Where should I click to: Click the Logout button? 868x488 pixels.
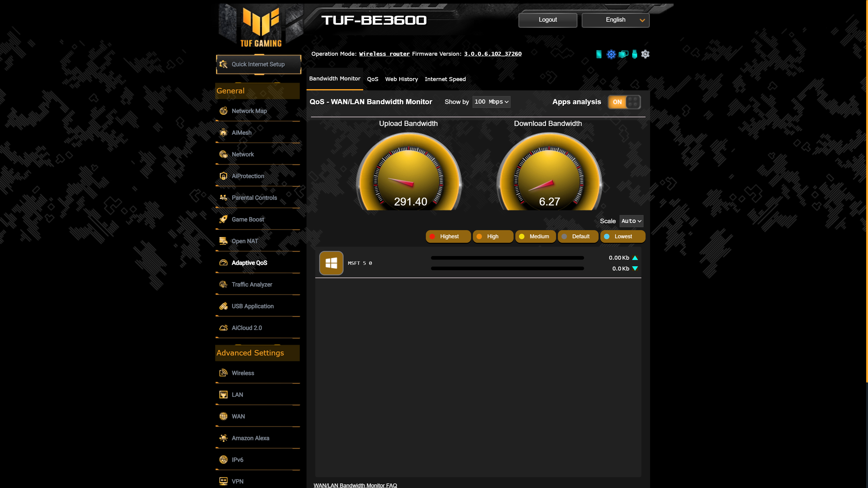click(548, 20)
